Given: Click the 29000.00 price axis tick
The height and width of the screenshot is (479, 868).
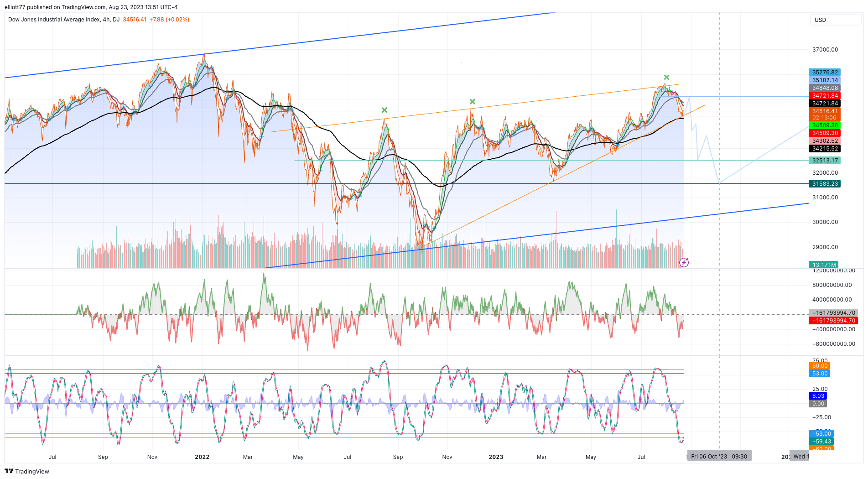Looking at the screenshot, I should (x=825, y=247).
